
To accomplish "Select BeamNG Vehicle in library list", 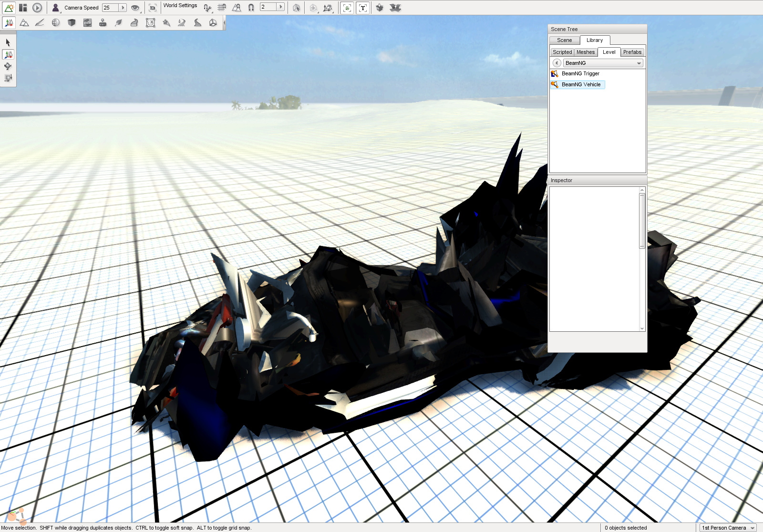I will pos(577,84).
